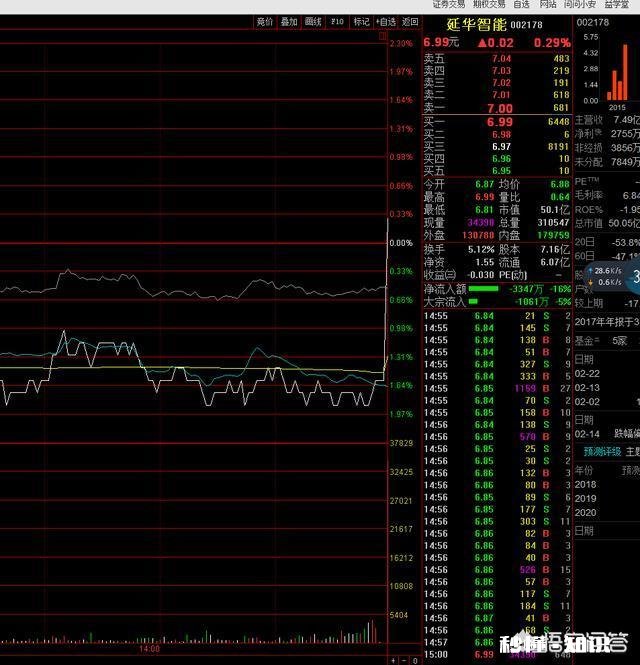Click the 返回 back button
This screenshot has height=665, width=640.
[x=410, y=21]
